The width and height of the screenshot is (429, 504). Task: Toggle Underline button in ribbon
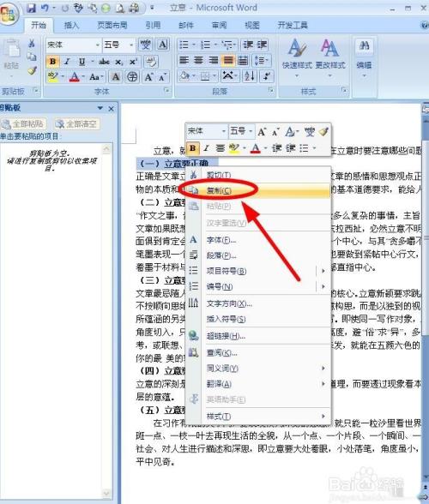coord(82,62)
